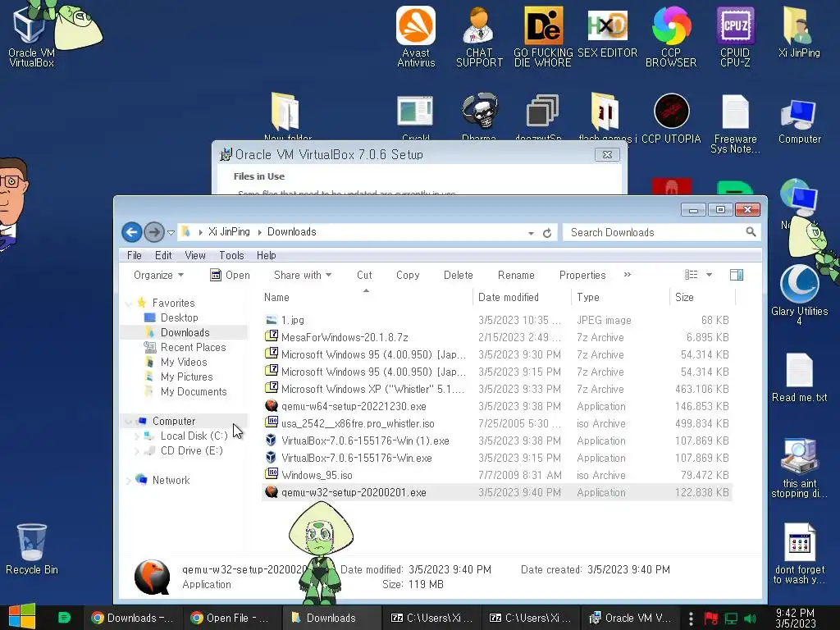Click the Back arrow in Downloads window
Image resolution: width=840 pixels, height=630 pixels.
[132, 232]
